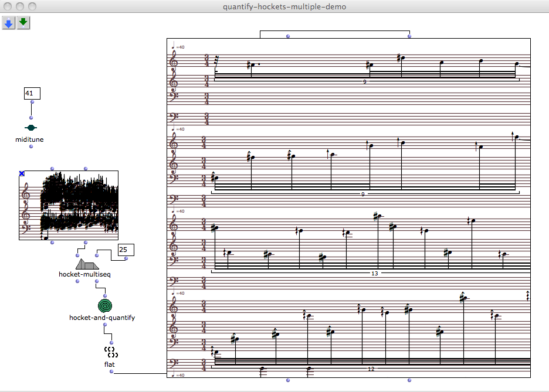Click the window title quantify-hockets-multiple-demo

tap(284, 7)
